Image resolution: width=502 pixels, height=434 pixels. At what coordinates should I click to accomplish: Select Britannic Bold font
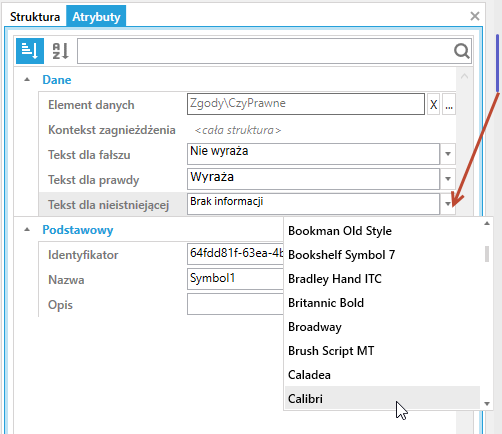coord(383,303)
